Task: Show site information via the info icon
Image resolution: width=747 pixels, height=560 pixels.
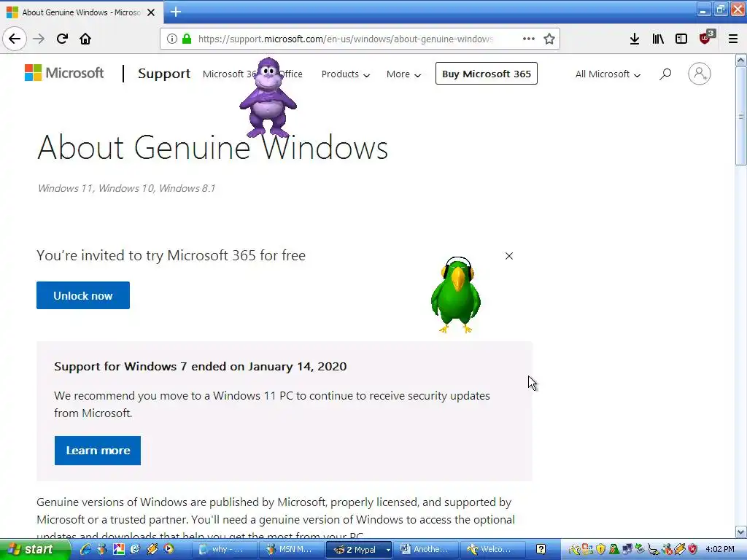Action: click(x=172, y=39)
